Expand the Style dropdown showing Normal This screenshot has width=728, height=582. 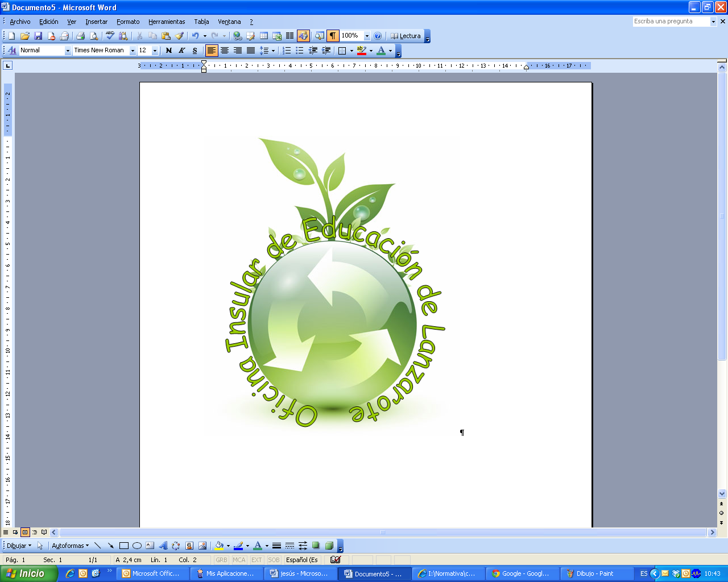click(x=68, y=51)
